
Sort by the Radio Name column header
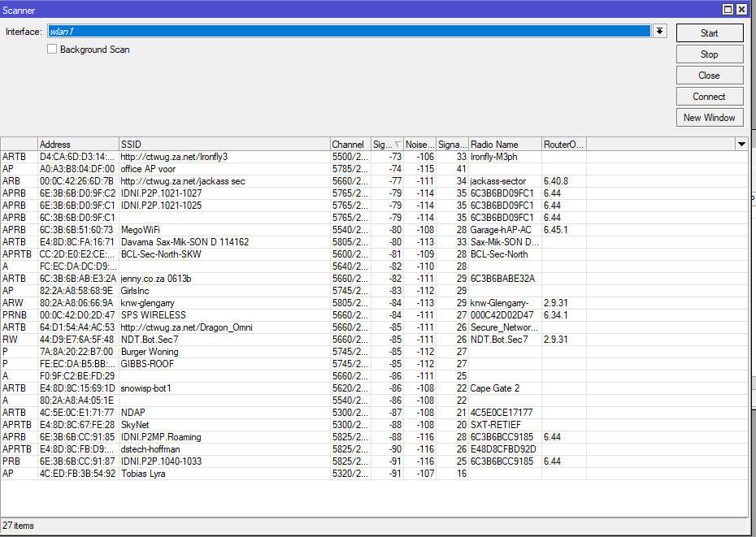[505, 144]
